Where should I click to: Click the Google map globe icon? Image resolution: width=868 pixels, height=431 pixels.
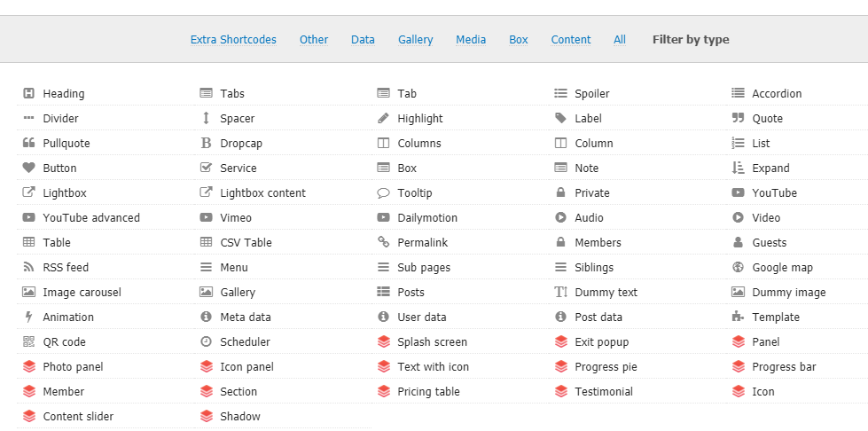coord(738,267)
